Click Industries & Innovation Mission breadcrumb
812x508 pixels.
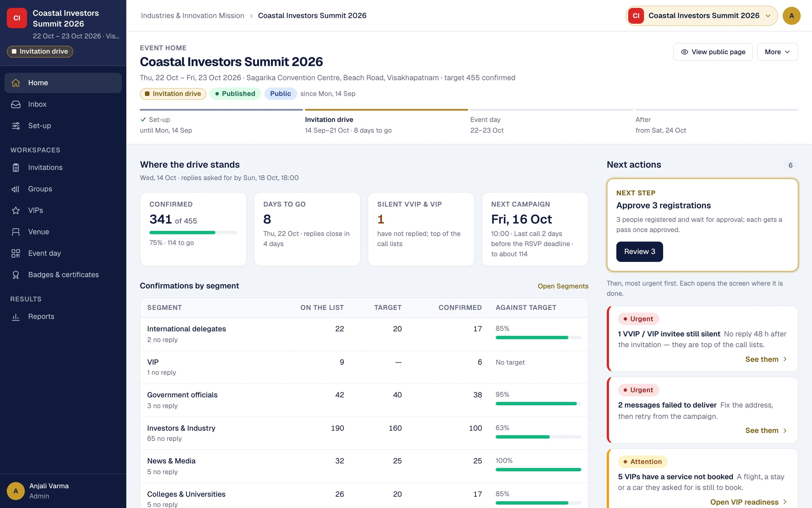pyautogui.click(x=192, y=16)
